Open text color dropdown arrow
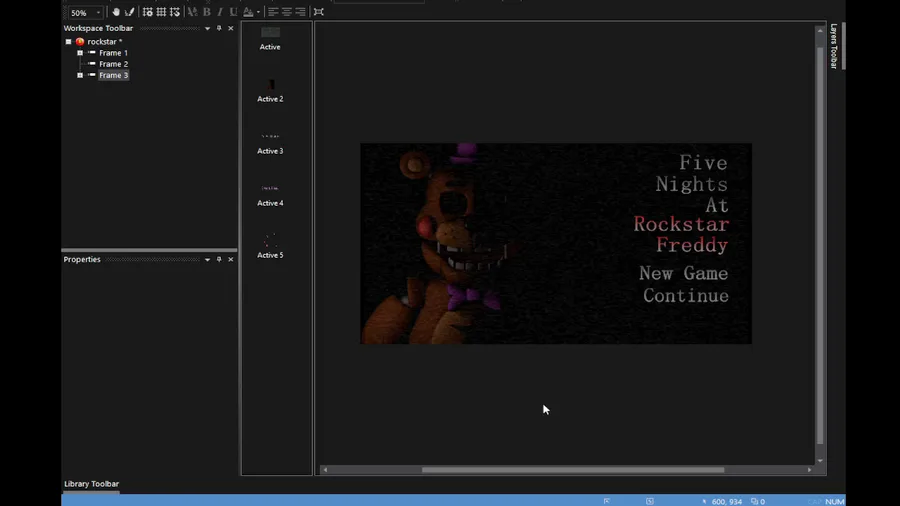Screen dimensions: 900x506 pos(258,12)
